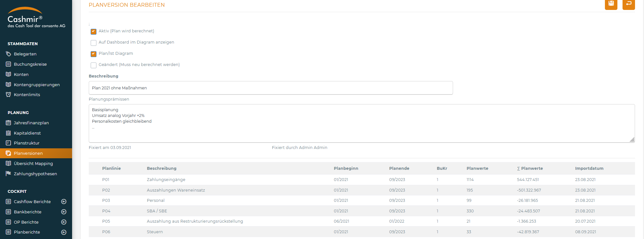Open Übersicht Mapping link

(x=33, y=163)
